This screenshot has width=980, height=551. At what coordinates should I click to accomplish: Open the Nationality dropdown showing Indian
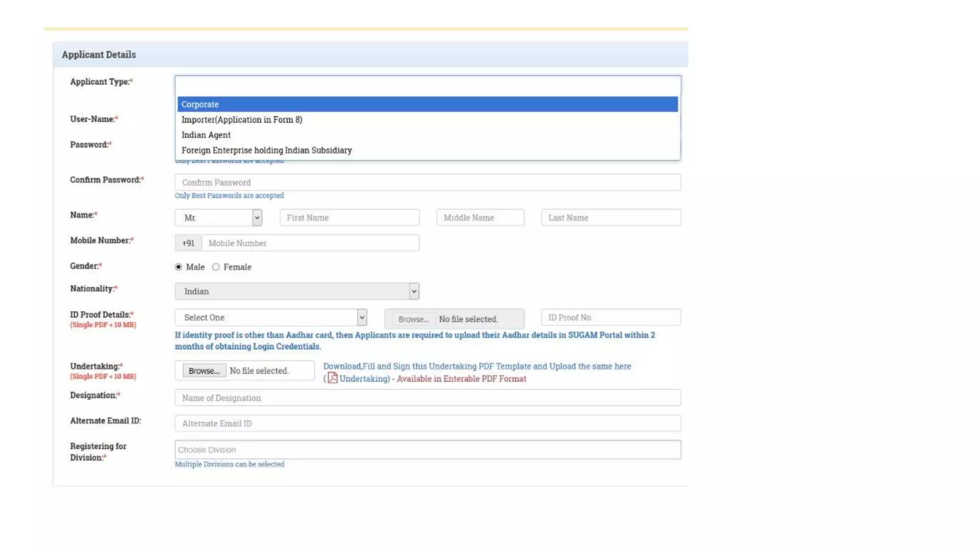[x=297, y=291]
